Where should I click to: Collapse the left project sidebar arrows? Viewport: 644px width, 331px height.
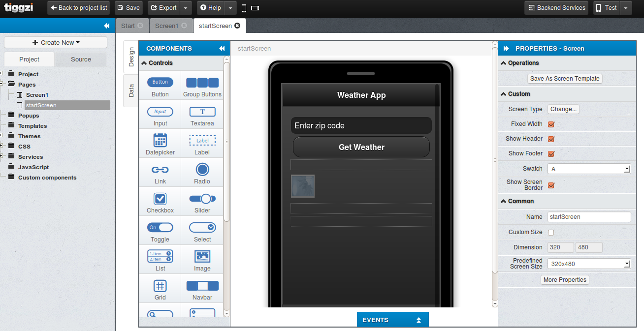107,26
